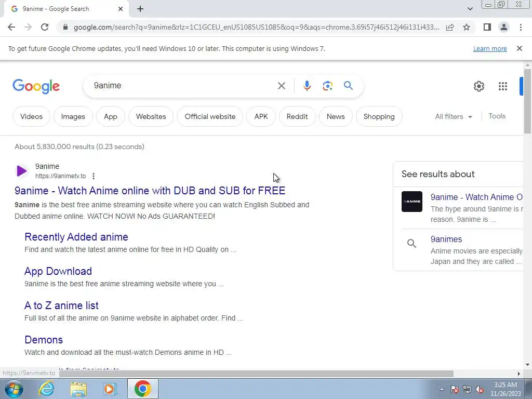
Task: Open the 9anime result purple play favicon
Action: pos(22,170)
